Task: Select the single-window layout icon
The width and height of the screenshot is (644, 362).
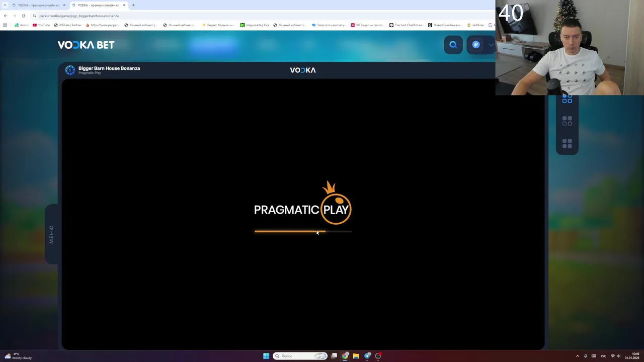Action: (x=567, y=99)
